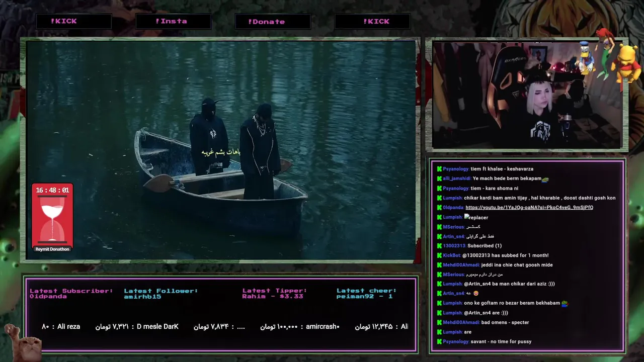Click the 'amircrash' donor ticker entry
Screen dimensions: 644x362
pos(300,327)
